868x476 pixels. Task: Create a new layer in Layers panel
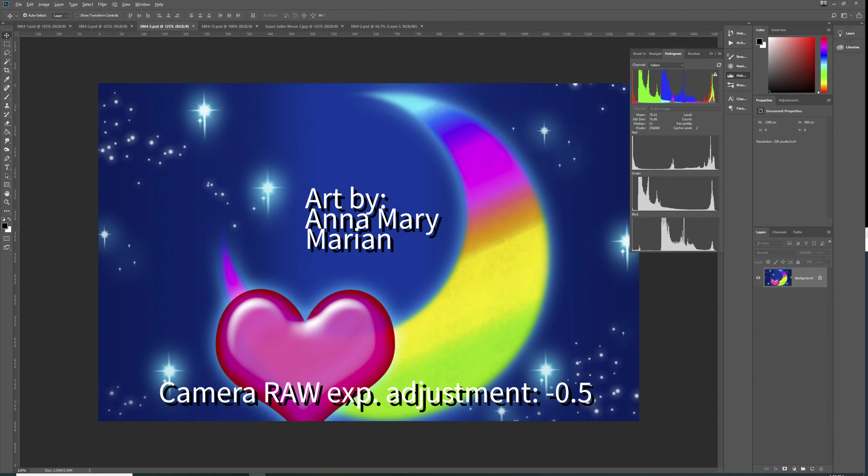point(812,469)
